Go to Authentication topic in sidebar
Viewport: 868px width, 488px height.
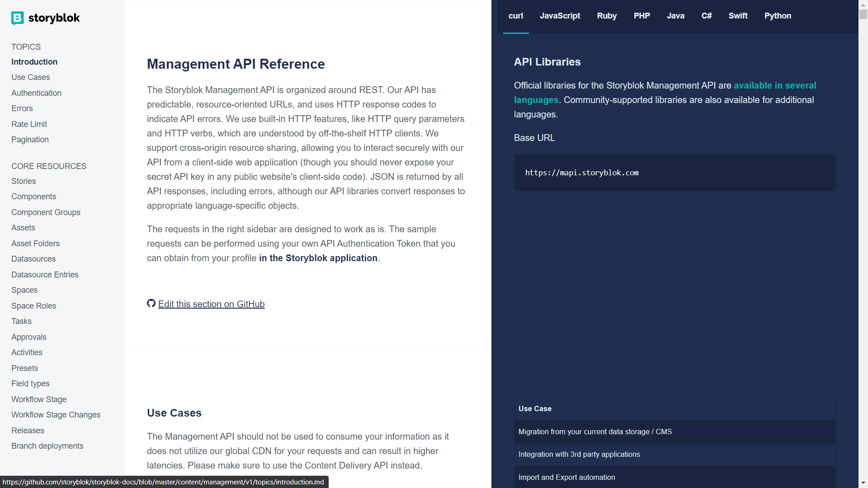[x=36, y=93]
